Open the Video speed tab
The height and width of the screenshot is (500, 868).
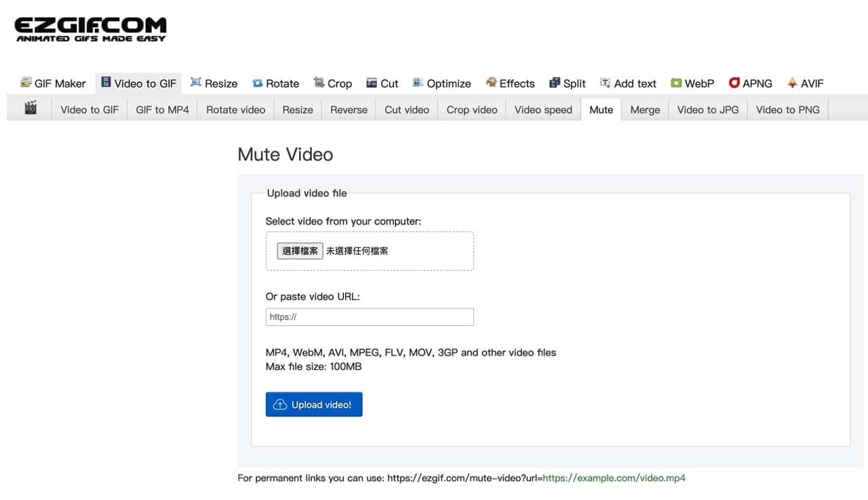tap(543, 109)
